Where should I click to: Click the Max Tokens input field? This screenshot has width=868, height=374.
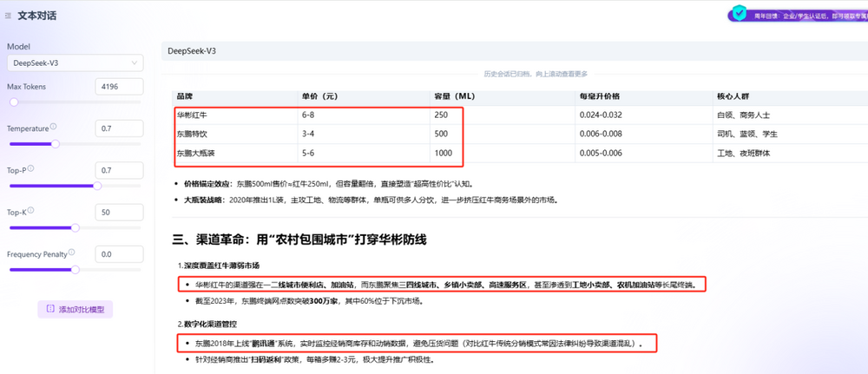[x=119, y=87]
